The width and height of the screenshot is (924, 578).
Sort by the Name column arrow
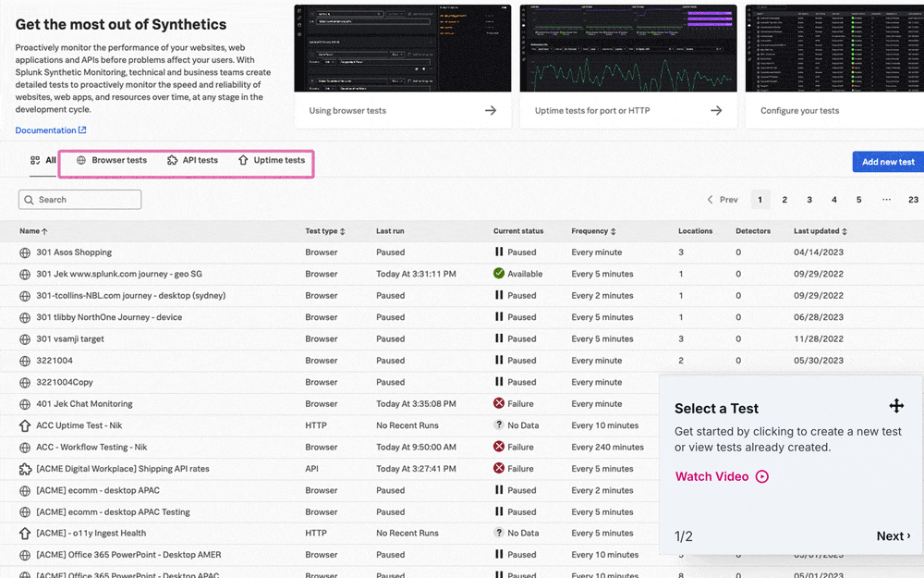44,231
